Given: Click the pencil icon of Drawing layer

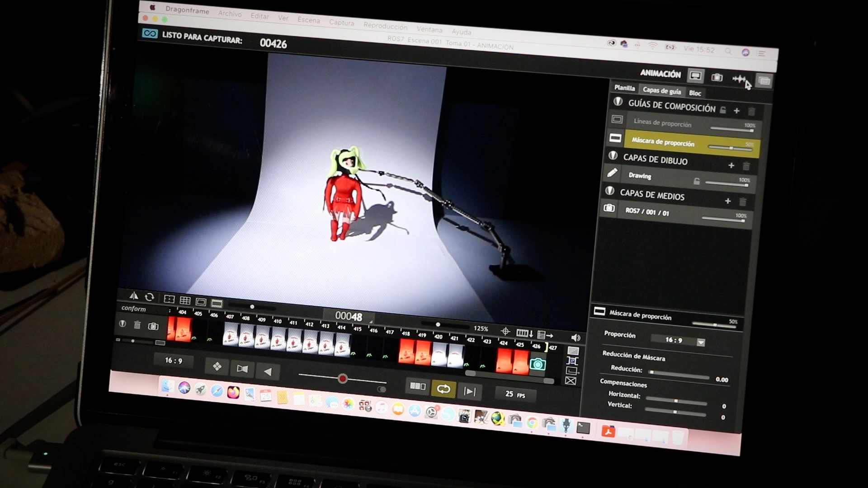Looking at the screenshot, I should 612,173.
